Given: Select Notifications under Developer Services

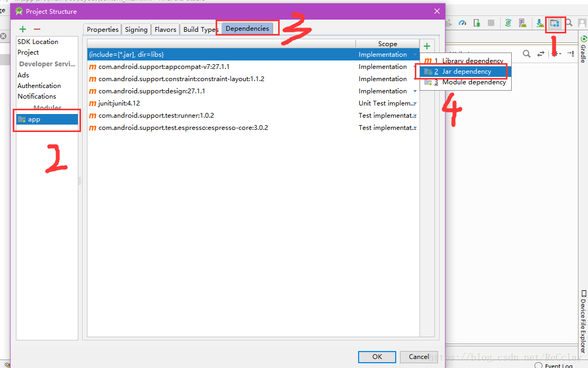Looking at the screenshot, I should 37,96.
